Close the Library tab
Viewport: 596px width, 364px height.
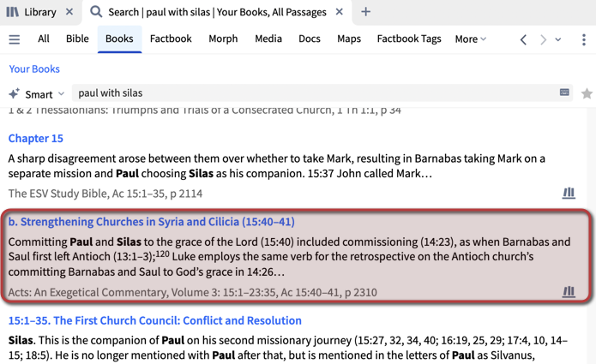69,12
